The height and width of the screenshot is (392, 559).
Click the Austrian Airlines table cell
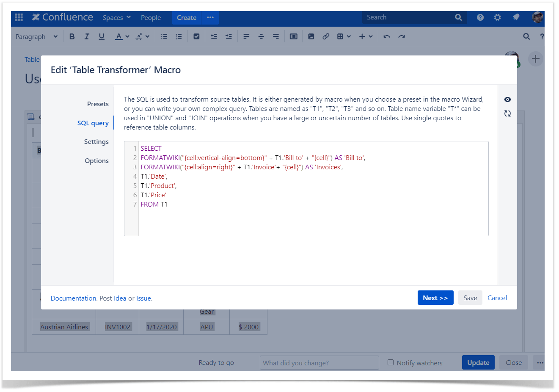[x=64, y=327]
